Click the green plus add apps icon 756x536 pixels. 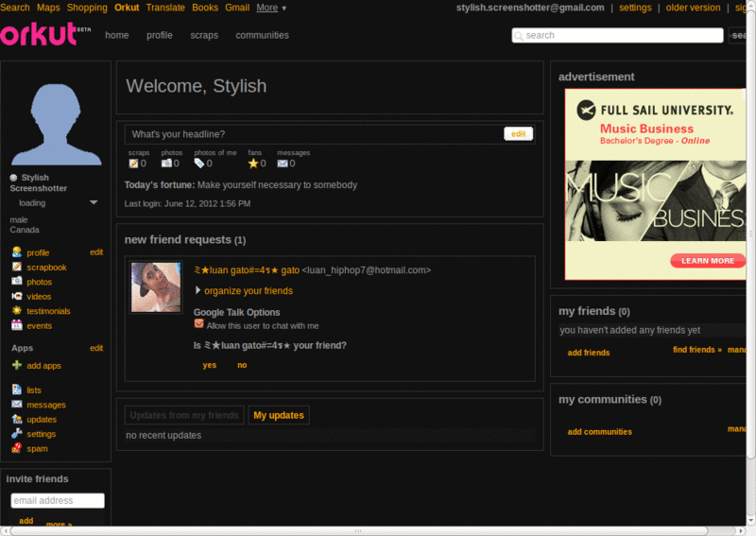(x=17, y=365)
